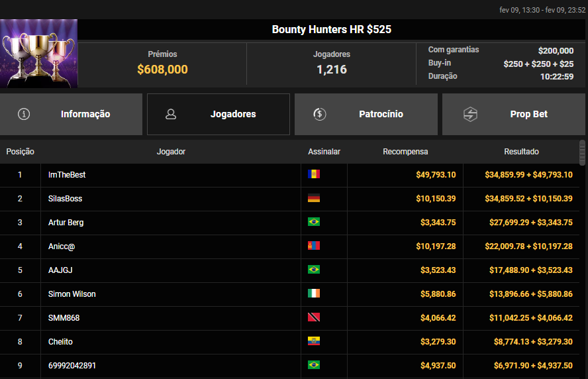Click result $22,009.78 + $10,197.28

click(529, 246)
